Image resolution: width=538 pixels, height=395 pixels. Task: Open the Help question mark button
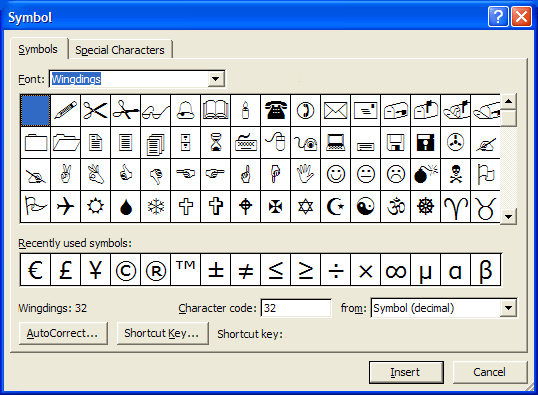[x=498, y=16]
